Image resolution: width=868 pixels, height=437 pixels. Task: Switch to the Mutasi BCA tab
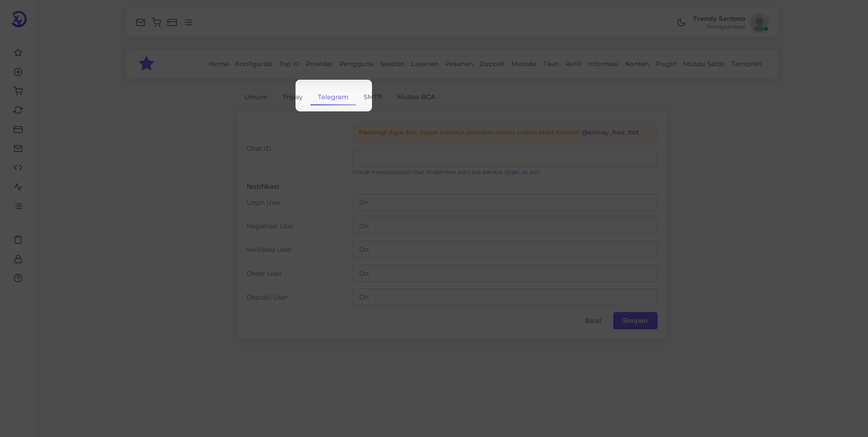click(416, 97)
